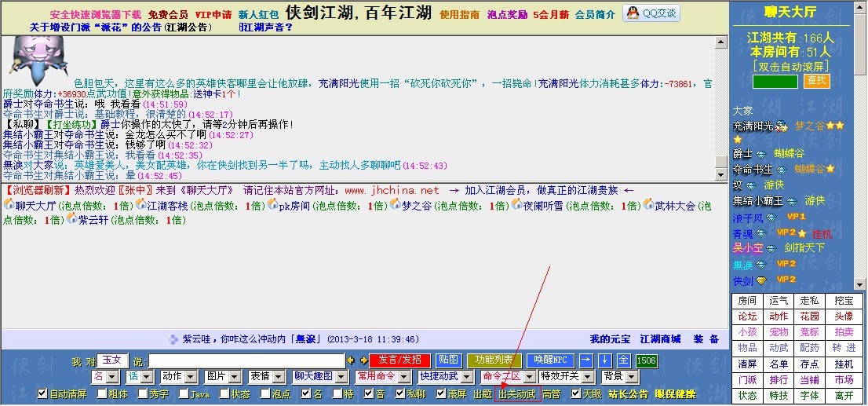868x406 pixels.
Task: Click the blue 全 button
Action: click(623, 360)
